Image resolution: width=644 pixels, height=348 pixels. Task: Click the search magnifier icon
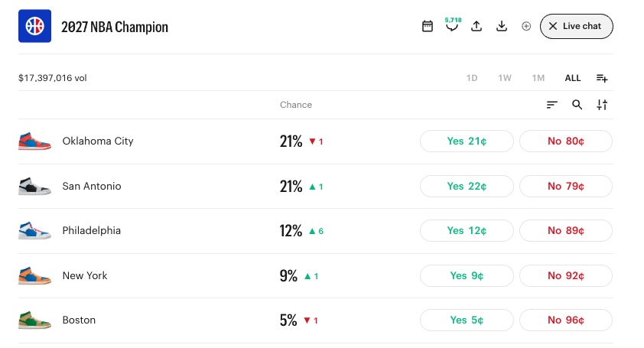(577, 105)
